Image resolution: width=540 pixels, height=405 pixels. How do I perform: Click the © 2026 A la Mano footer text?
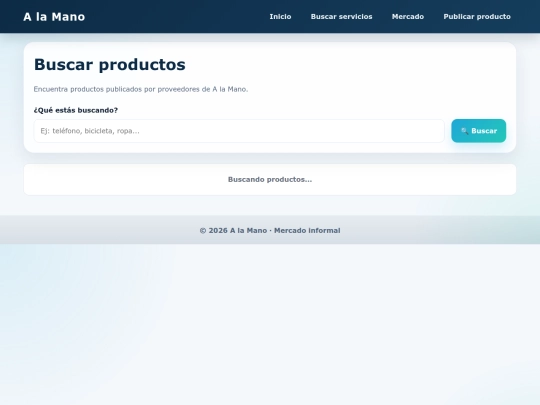pyautogui.click(x=270, y=230)
